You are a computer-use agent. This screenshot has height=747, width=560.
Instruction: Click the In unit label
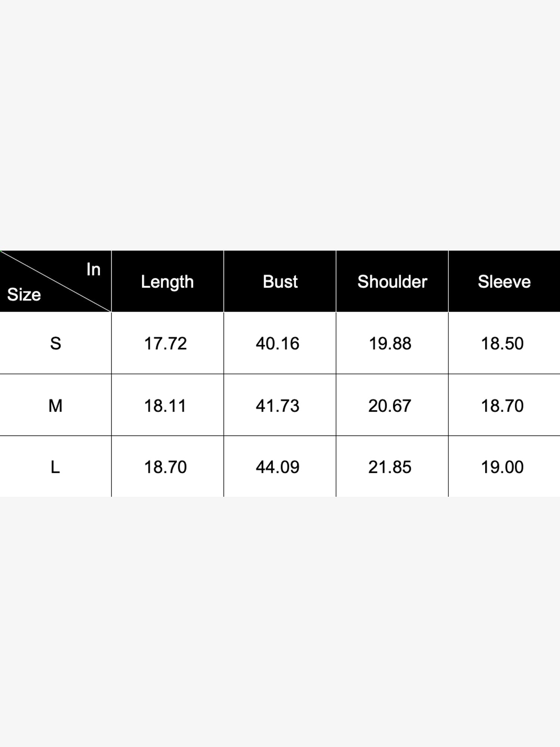93,269
